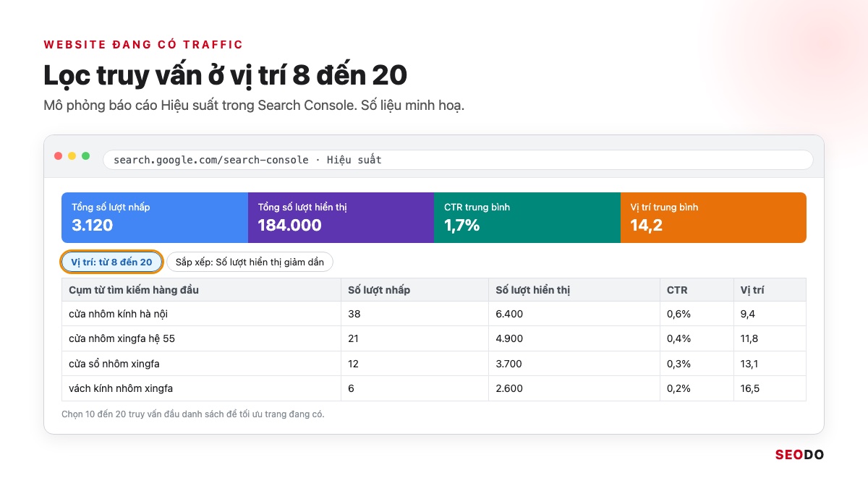
Task: Click the Vị trí: từ 8 đến 20 filter chip
Action: tap(111, 262)
